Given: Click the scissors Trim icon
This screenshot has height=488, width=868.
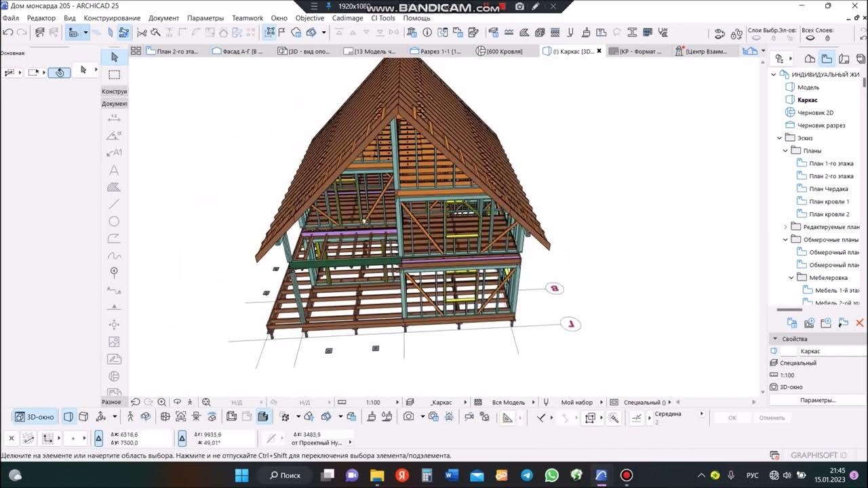Looking at the screenshot, I should point(142,33).
